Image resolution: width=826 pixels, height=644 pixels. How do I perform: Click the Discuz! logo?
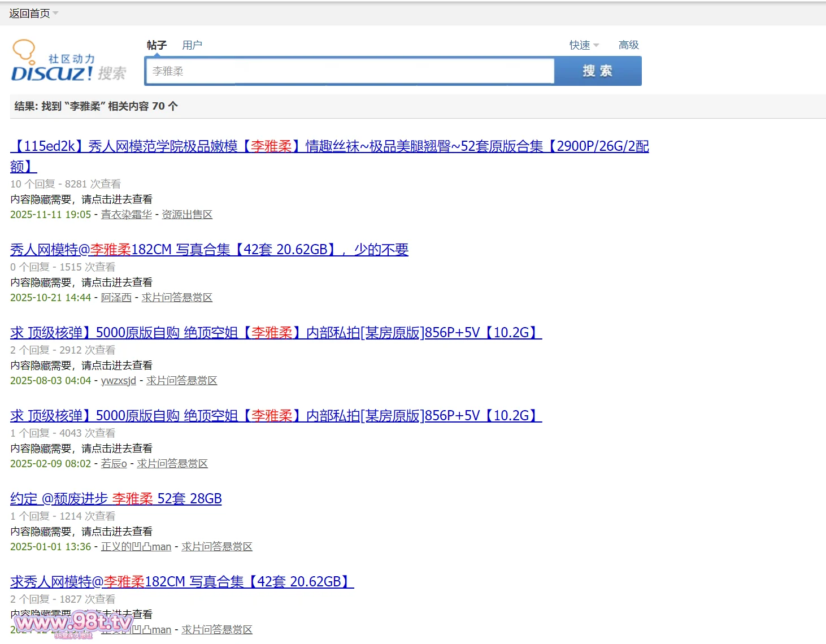(x=68, y=61)
